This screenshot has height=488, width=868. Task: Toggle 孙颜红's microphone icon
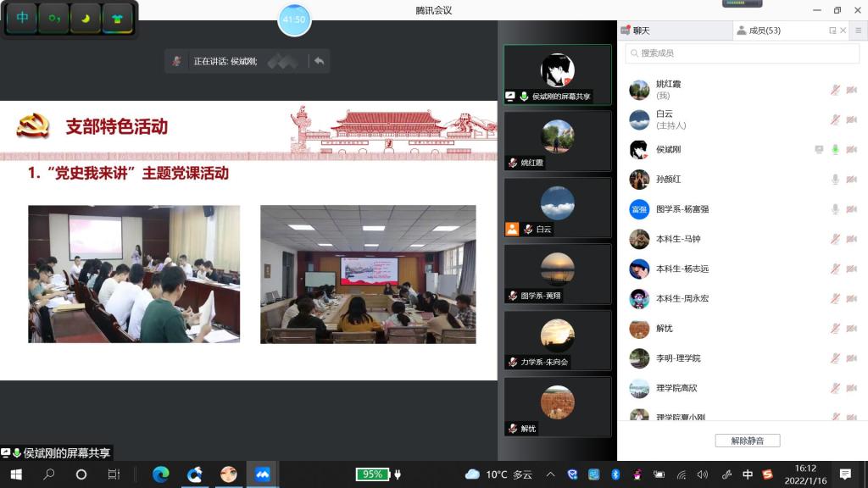(x=835, y=180)
